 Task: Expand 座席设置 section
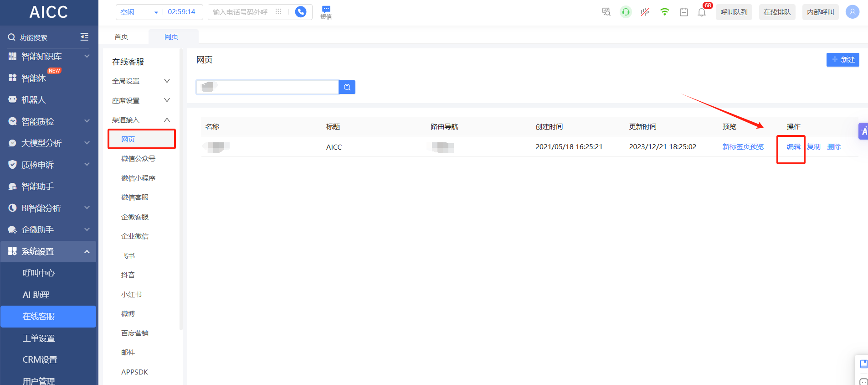(x=141, y=100)
